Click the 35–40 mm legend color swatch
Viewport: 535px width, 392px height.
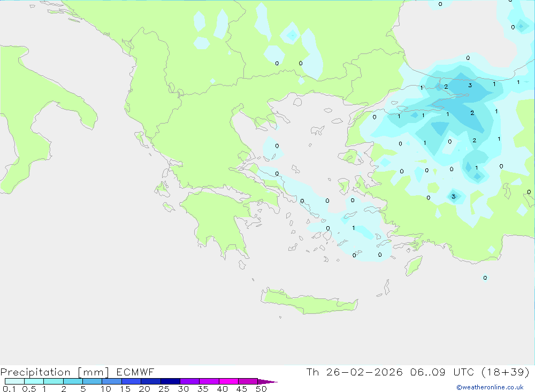[209, 381]
